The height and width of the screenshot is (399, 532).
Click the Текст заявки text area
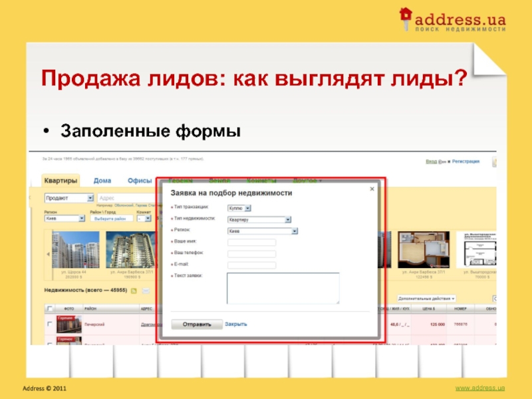(283, 288)
